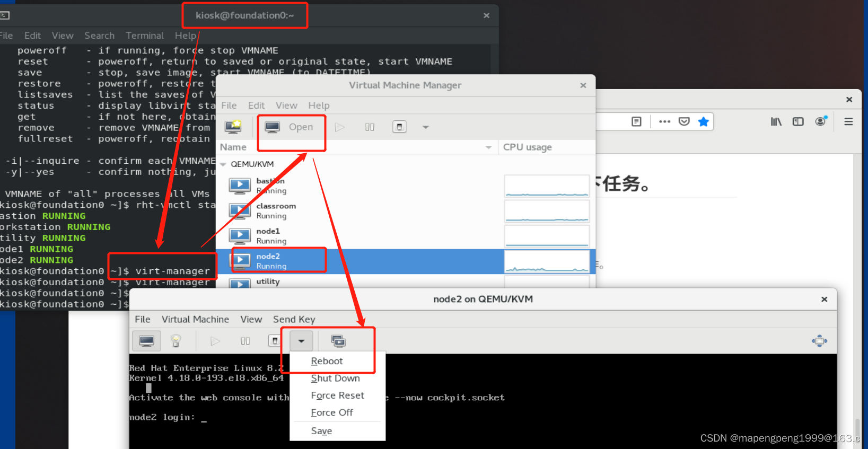Click the new virtual machine icon in Virtual Machine Manager
The width and height of the screenshot is (868, 449).
(233, 127)
